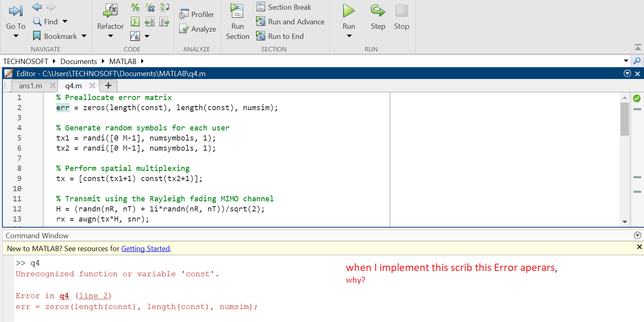Open the Getting Started link
644x322 pixels.
point(146,249)
